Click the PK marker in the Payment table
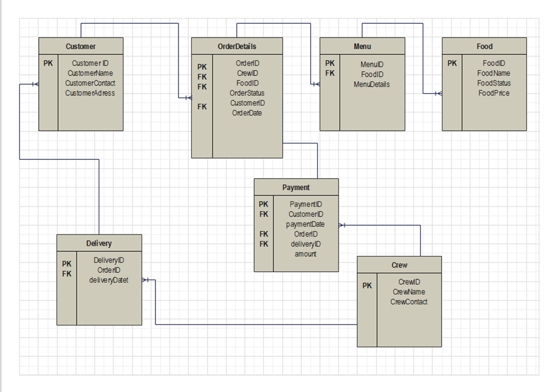553x392 pixels. tap(263, 204)
